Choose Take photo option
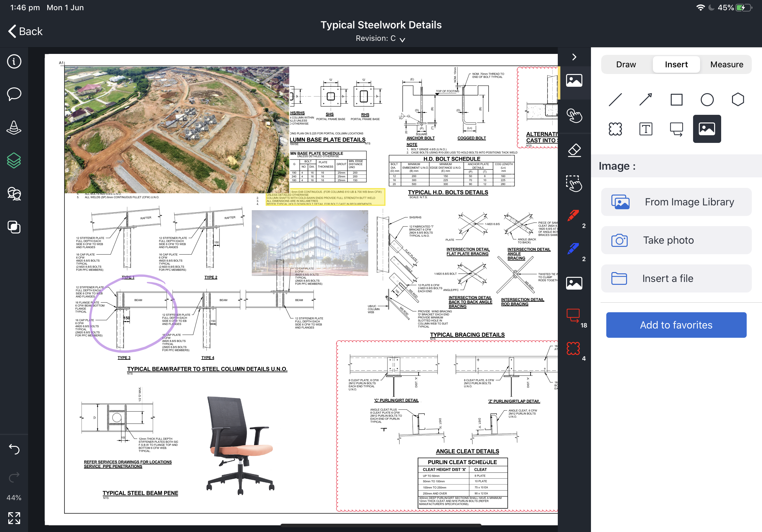 tap(676, 240)
